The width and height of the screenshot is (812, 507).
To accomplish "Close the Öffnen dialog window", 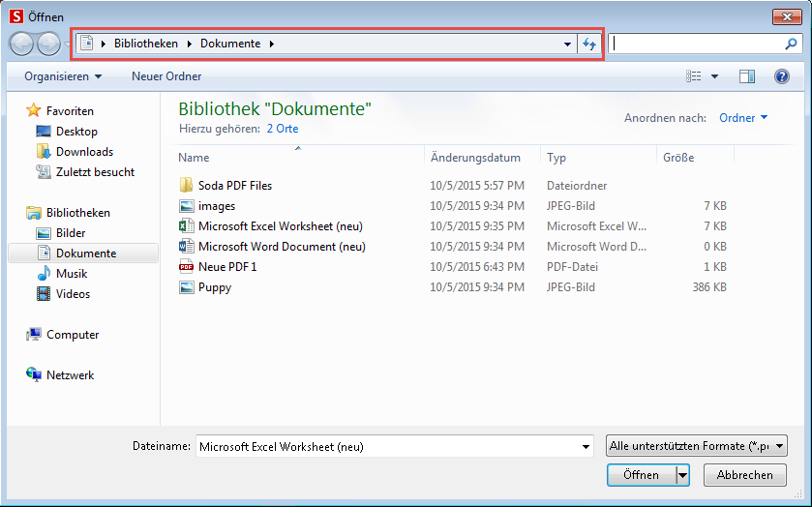I will [787, 17].
